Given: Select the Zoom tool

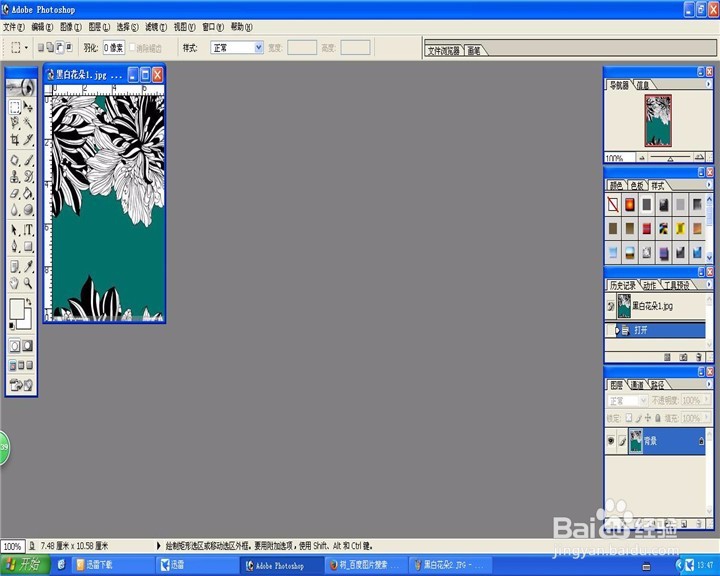Looking at the screenshot, I should (28, 283).
